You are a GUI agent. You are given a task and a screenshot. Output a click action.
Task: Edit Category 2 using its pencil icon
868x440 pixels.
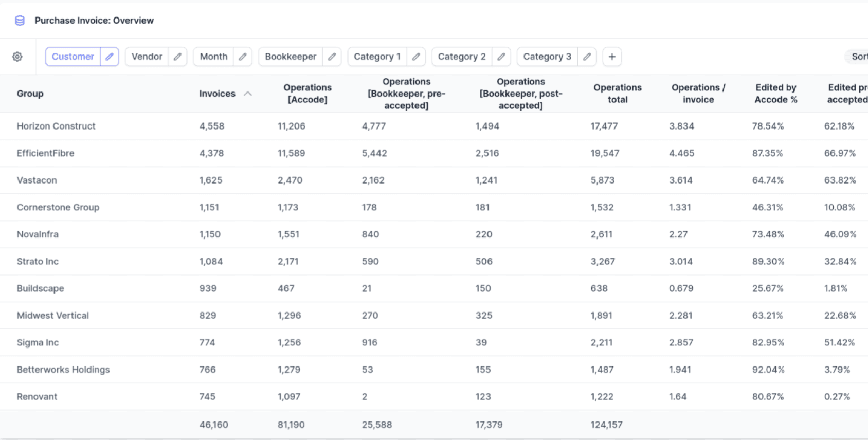pyautogui.click(x=501, y=57)
